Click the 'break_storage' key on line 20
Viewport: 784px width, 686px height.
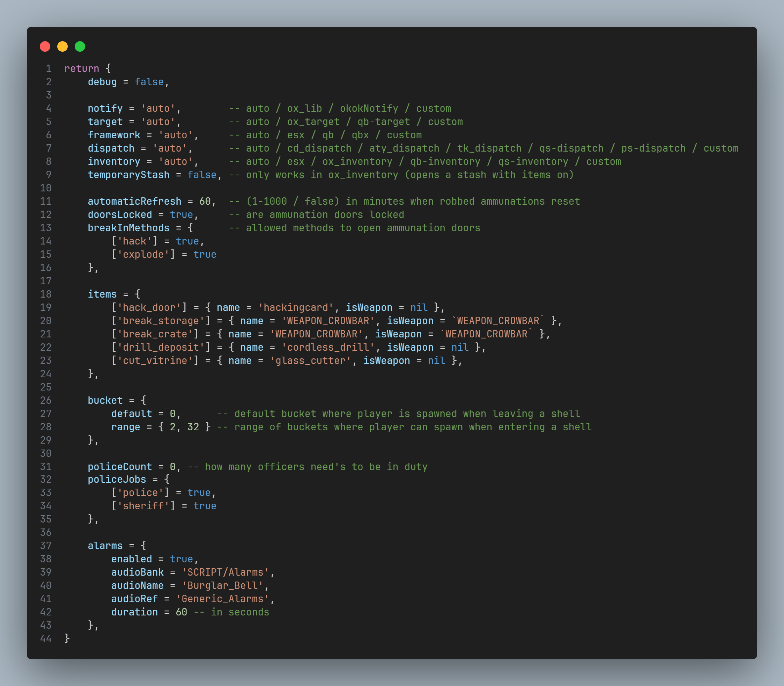pos(161,321)
